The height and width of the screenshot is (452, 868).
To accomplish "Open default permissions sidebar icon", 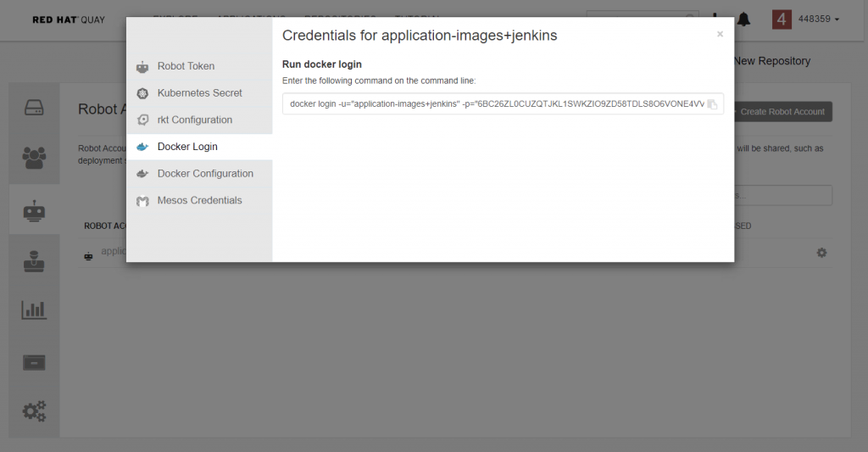I will coord(34,261).
